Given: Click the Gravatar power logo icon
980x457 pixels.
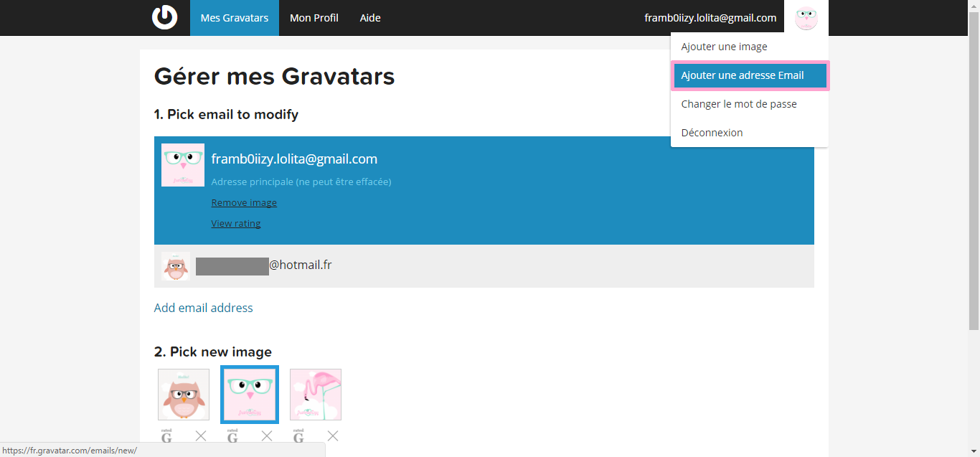Looking at the screenshot, I should (165, 17).
